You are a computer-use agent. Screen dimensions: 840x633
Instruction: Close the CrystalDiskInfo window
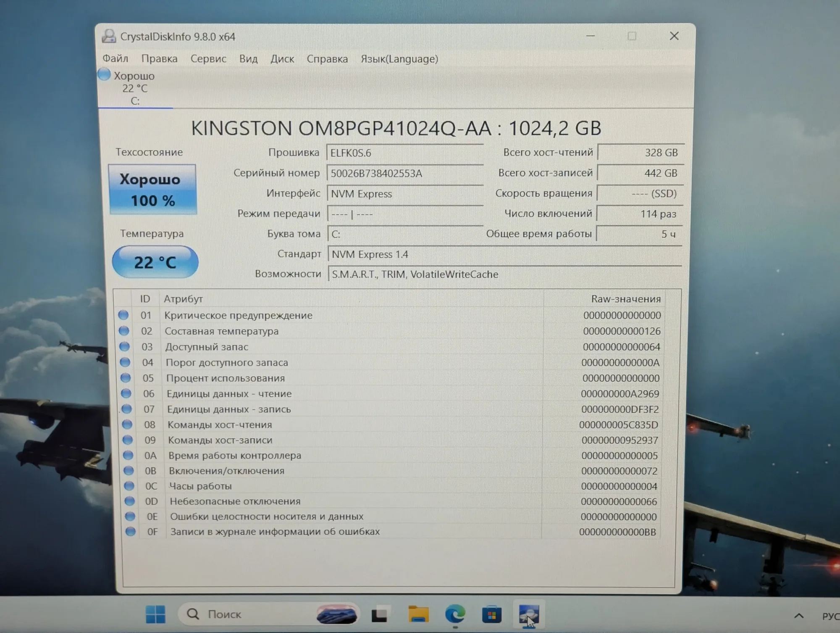674,36
